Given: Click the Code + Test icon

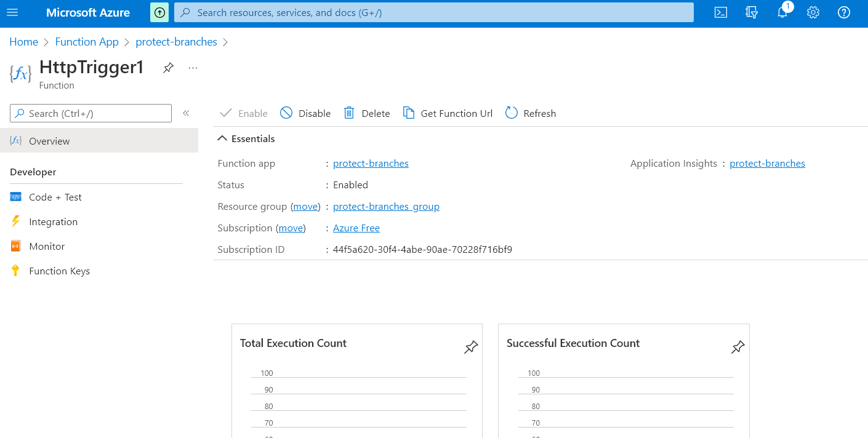Looking at the screenshot, I should [15, 197].
